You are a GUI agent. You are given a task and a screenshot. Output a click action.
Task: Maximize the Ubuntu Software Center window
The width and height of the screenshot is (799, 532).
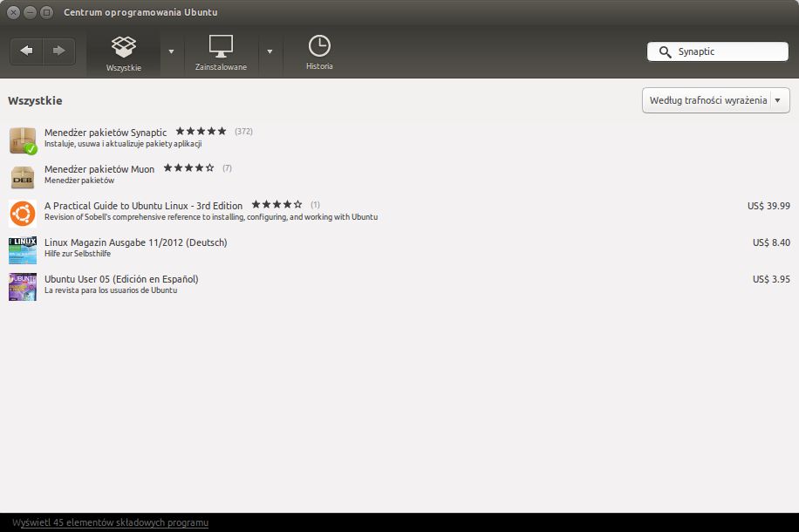coord(46,12)
